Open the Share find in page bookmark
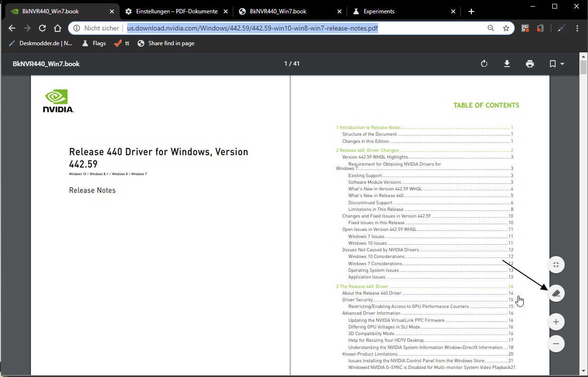588x377 pixels. click(166, 43)
